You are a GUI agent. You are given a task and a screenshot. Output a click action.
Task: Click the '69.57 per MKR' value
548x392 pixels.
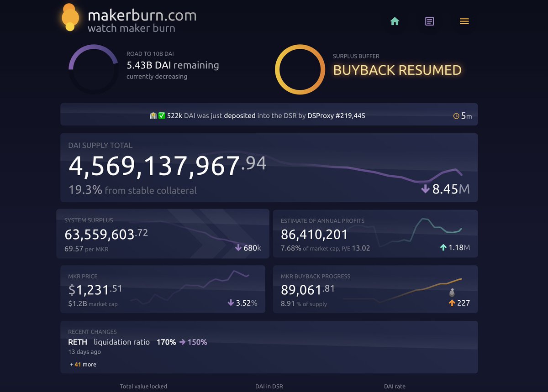click(x=86, y=249)
